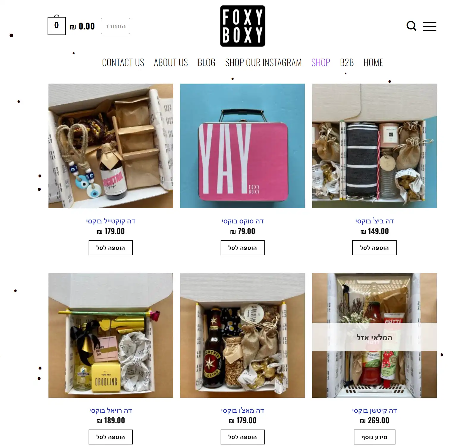
Task: Open the CONTACT US menu item
Action: point(123,62)
